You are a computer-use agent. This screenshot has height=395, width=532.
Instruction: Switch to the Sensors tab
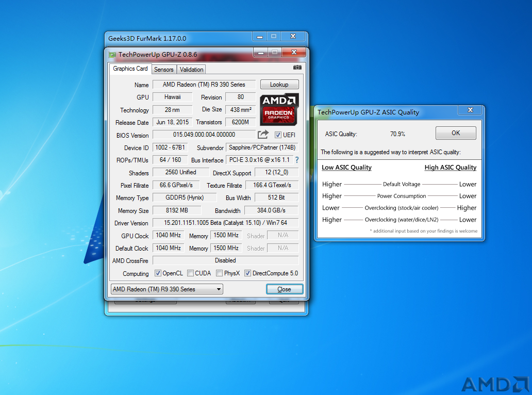pyautogui.click(x=164, y=70)
